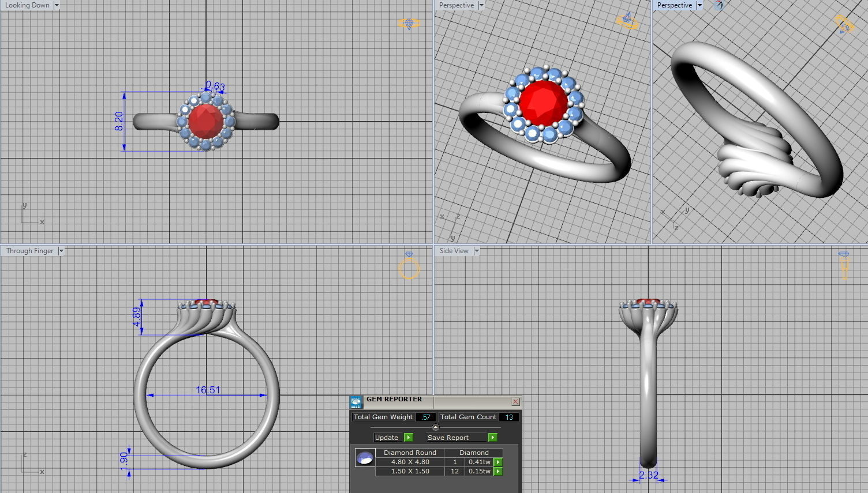
Task: Click the Update button label
Action: pyautogui.click(x=387, y=438)
